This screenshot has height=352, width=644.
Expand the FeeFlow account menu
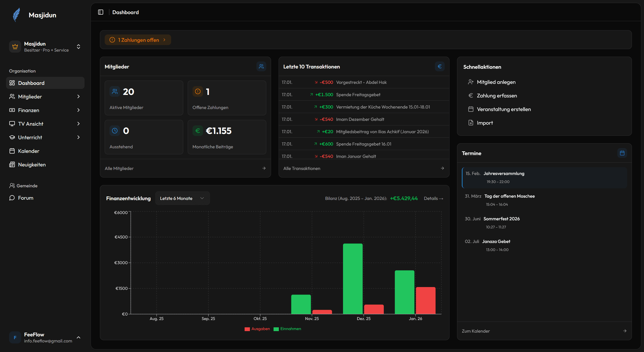coord(78,337)
